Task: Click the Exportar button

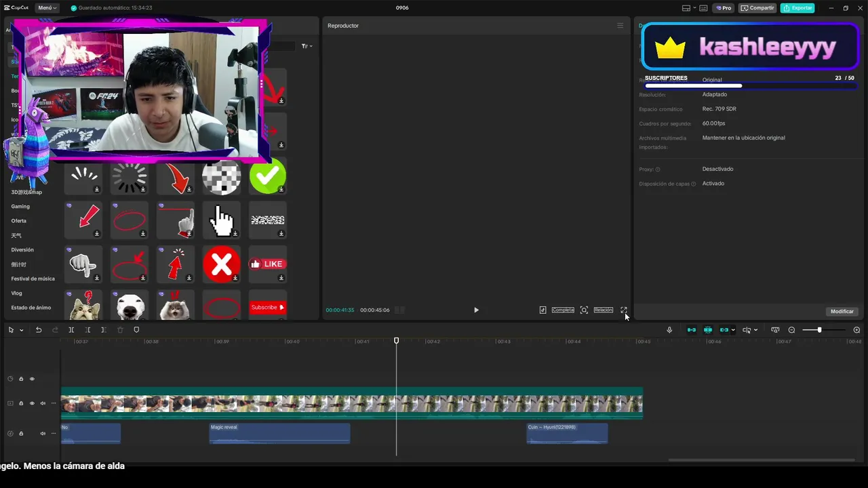Action: pos(797,8)
